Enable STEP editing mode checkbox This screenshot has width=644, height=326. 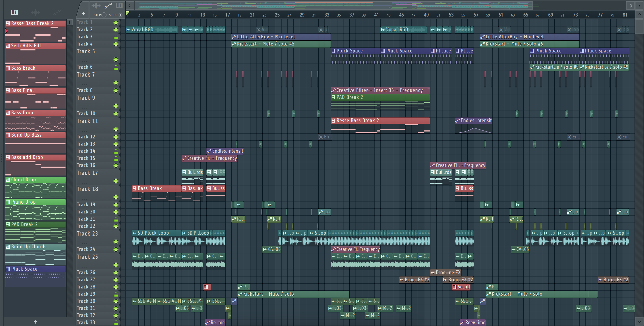[x=104, y=15]
